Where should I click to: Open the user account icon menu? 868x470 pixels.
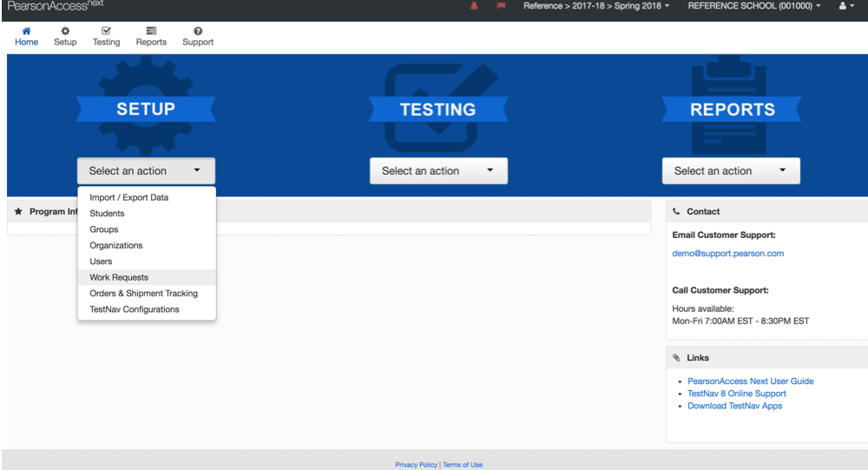[x=846, y=6]
